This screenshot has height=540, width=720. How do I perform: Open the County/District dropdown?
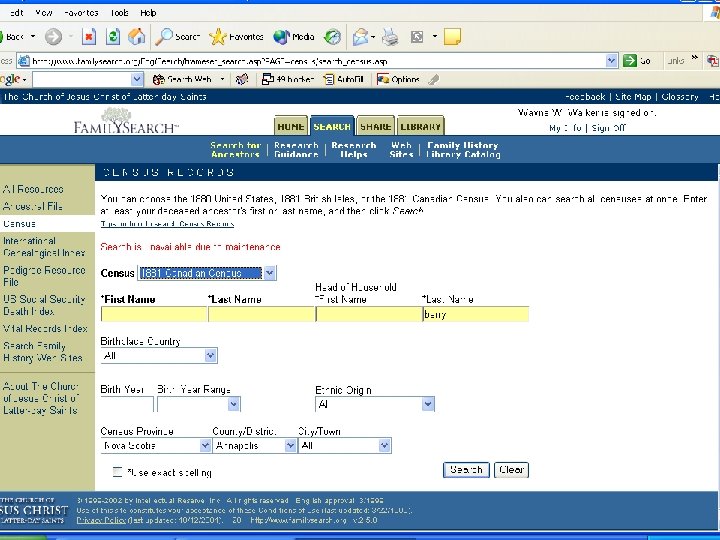pos(290,445)
